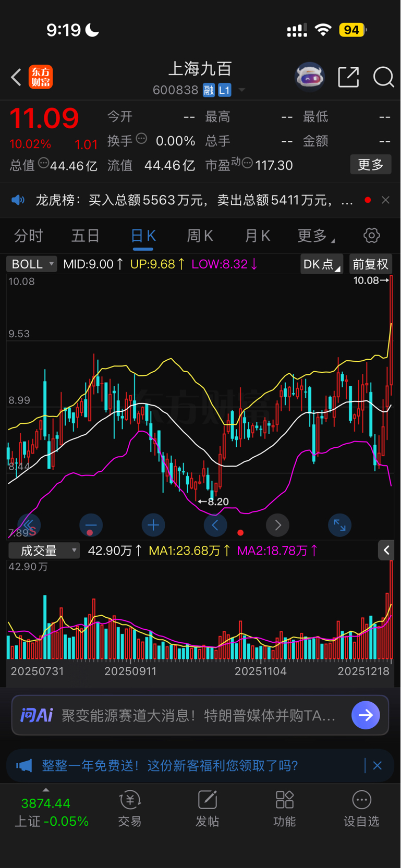Image resolution: width=401 pixels, height=868 pixels.
Task: Open the 成交量 sub-indicator dropdown
Action: coord(44,551)
